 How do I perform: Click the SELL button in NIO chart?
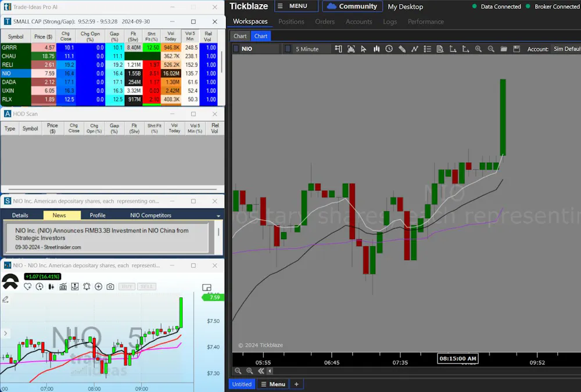[x=146, y=286]
